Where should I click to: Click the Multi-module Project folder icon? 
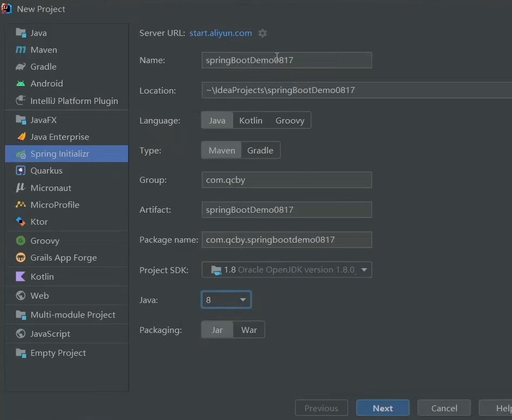(x=21, y=314)
